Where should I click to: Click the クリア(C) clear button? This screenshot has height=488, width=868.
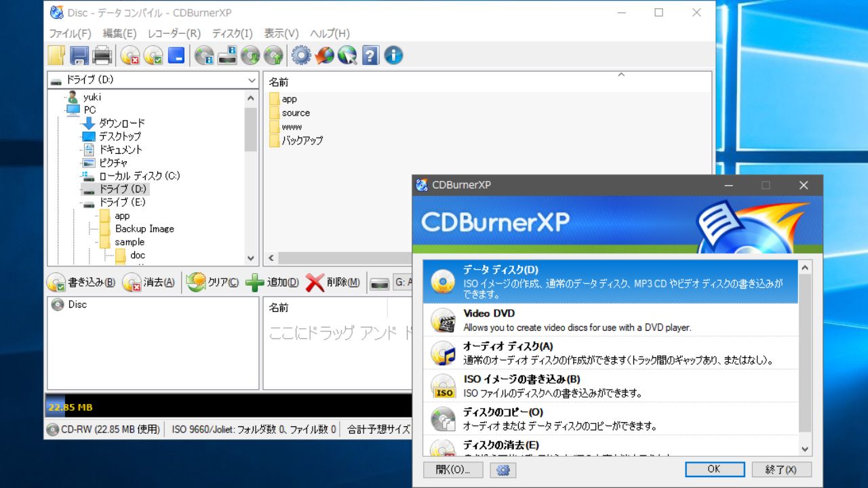(x=213, y=283)
